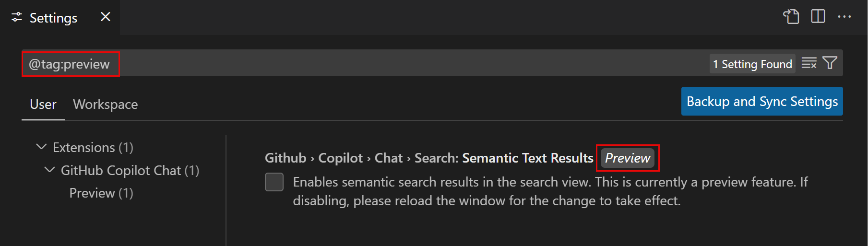The height and width of the screenshot is (246, 868).
Task: Select the User settings tab
Action: (43, 104)
